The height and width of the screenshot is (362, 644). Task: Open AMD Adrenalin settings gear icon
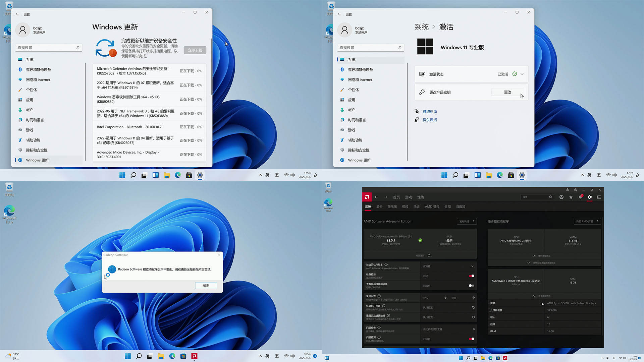(x=590, y=197)
